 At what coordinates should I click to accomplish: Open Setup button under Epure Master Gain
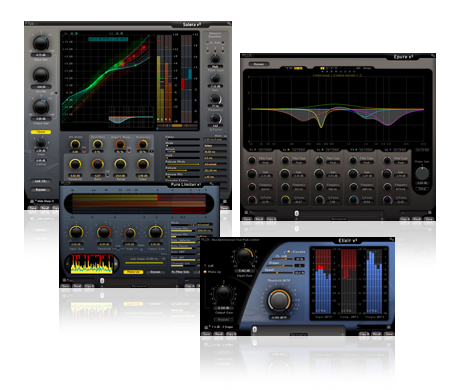pos(422,189)
